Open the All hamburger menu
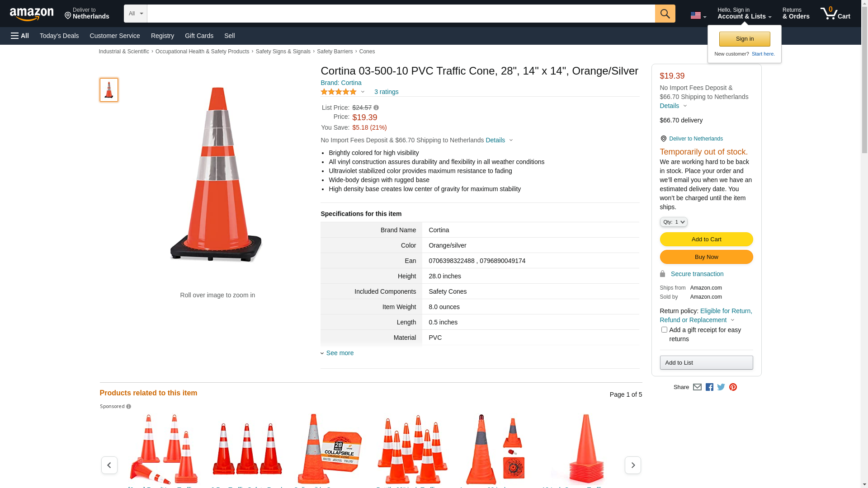Screen dimensions: 868x488 coord(20,36)
